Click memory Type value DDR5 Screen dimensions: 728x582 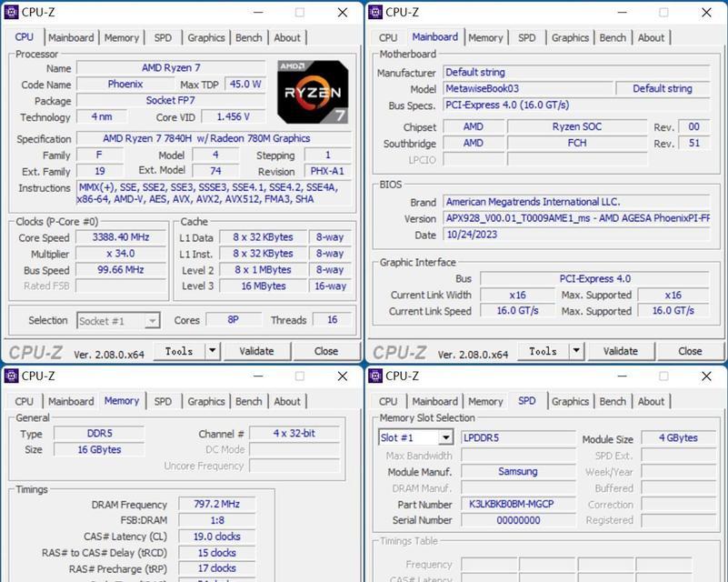point(99,434)
